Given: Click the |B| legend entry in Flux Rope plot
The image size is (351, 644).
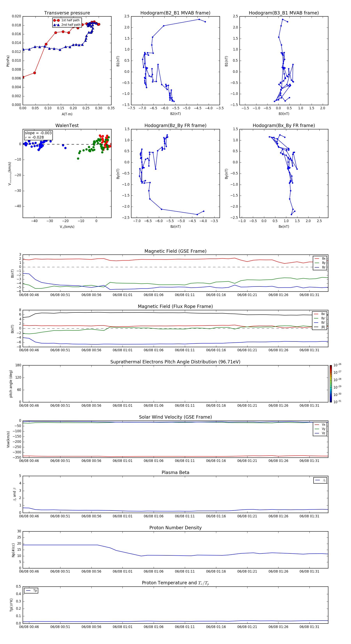Looking at the screenshot, I should 320,327.
